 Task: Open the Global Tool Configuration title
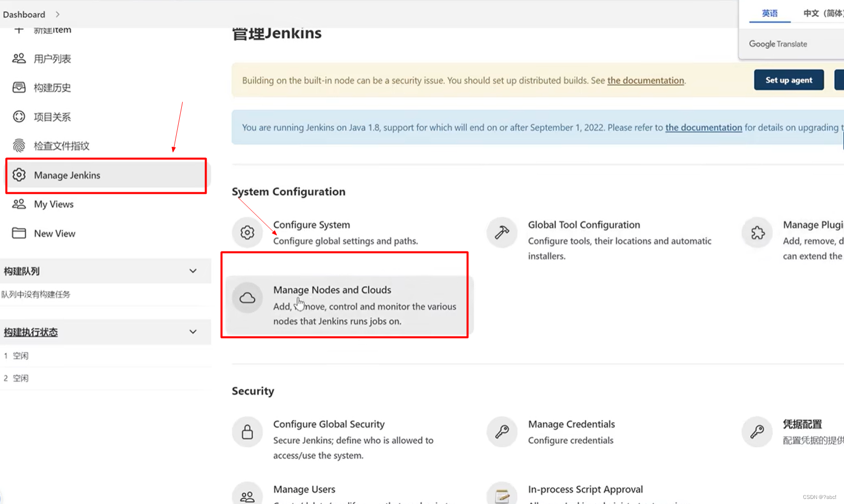(x=584, y=225)
